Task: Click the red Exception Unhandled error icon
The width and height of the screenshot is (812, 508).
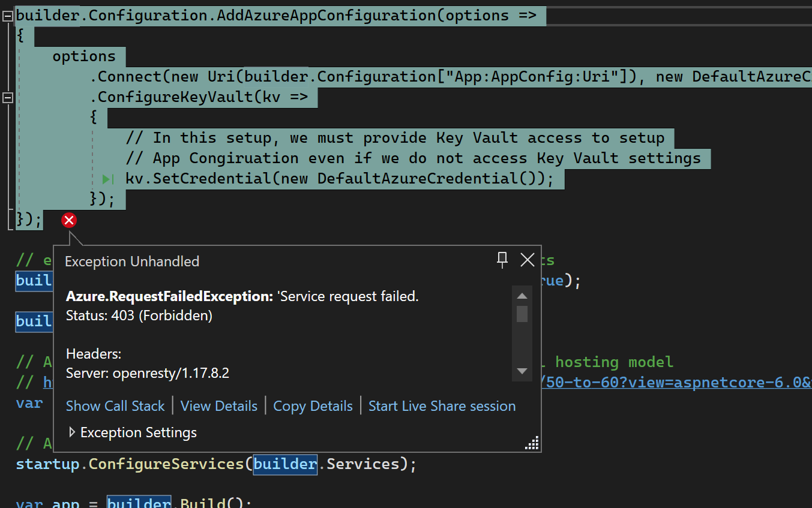Action: click(68, 220)
